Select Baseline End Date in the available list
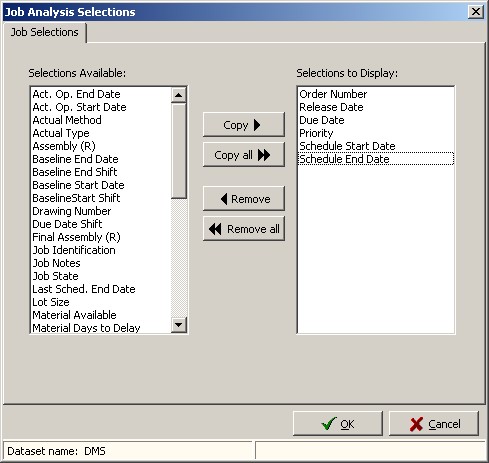The width and height of the screenshot is (489, 463). click(x=75, y=159)
